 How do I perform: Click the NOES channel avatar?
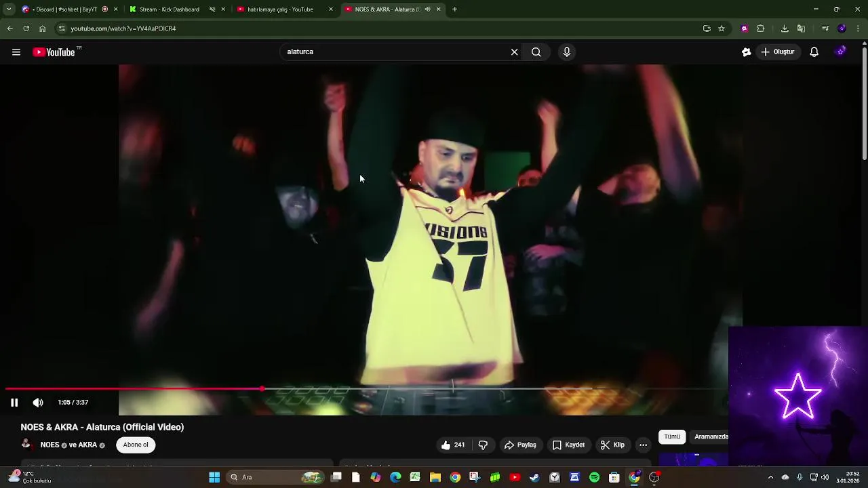[26, 445]
